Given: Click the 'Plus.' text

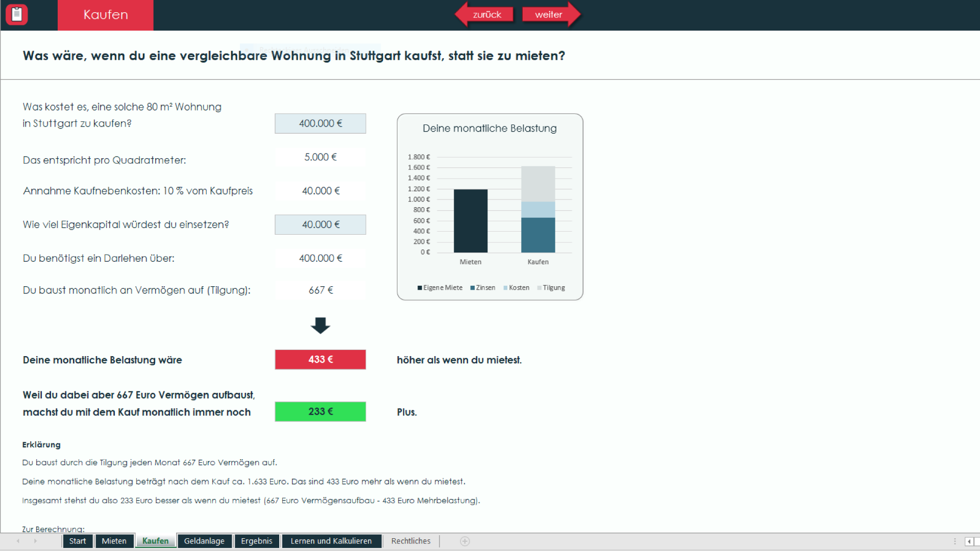Looking at the screenshot, I should coord(407,412).
